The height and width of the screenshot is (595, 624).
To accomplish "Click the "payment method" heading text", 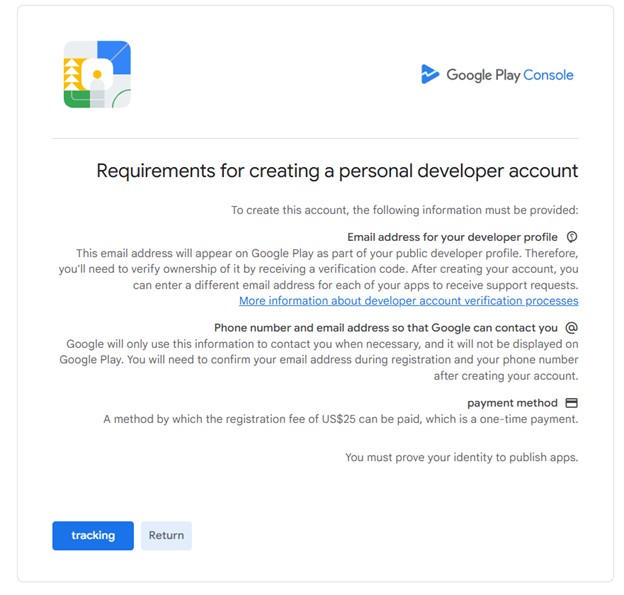I will tap(512, 403).
